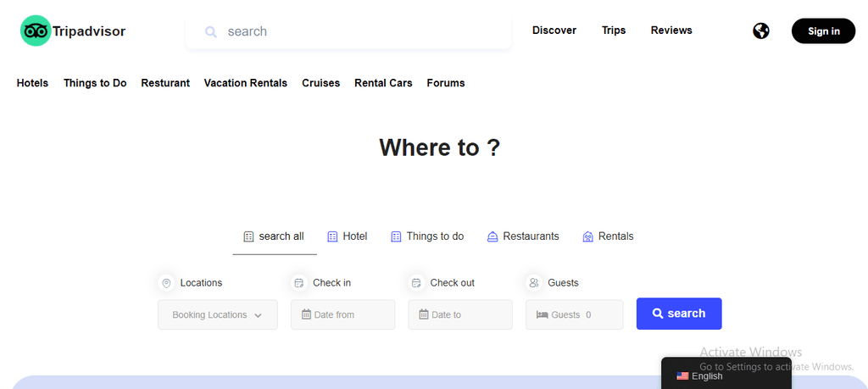Click the US flag icon in language widget
The width and height of the screenshot is (868, 389).
pos(682,376)
